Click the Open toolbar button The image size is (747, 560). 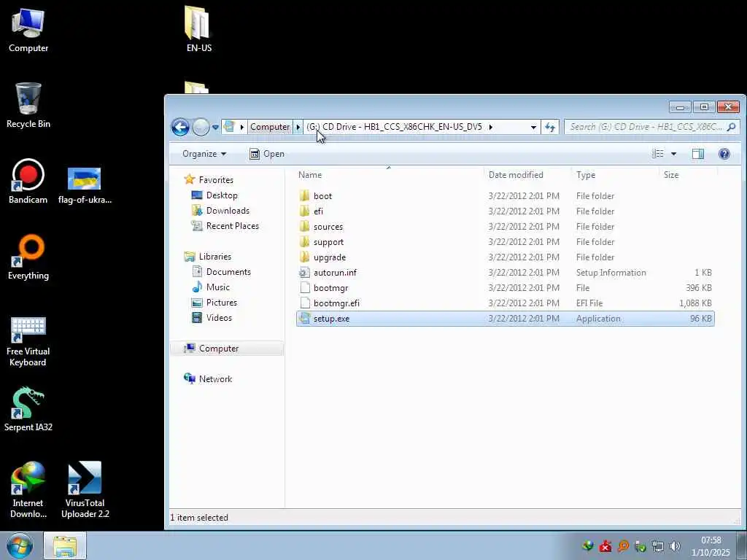coord(267,154)
